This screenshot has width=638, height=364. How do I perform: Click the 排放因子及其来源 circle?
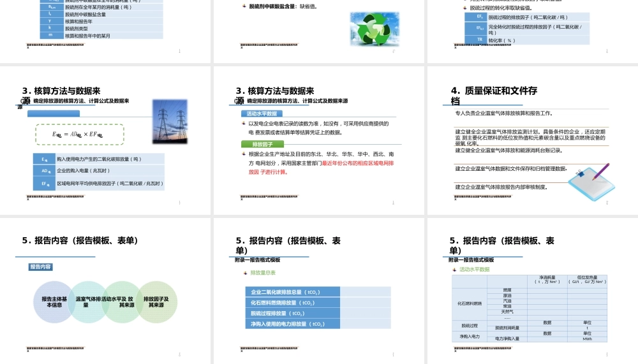pyautogui.click(x=156, y=302)
